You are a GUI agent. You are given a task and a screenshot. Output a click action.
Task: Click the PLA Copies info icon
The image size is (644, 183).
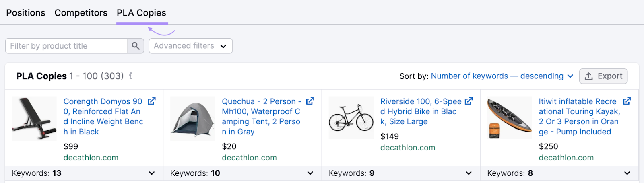click(x=131, y=76)
